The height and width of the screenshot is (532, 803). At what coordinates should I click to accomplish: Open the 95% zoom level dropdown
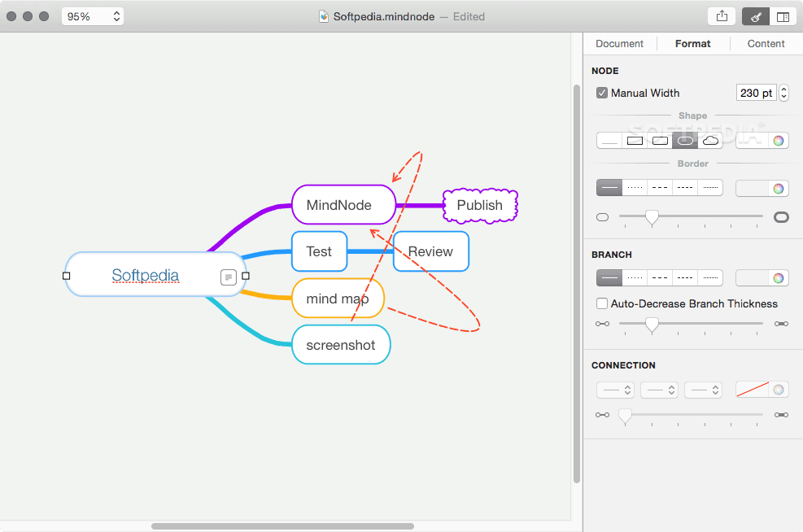pos(93,16)
